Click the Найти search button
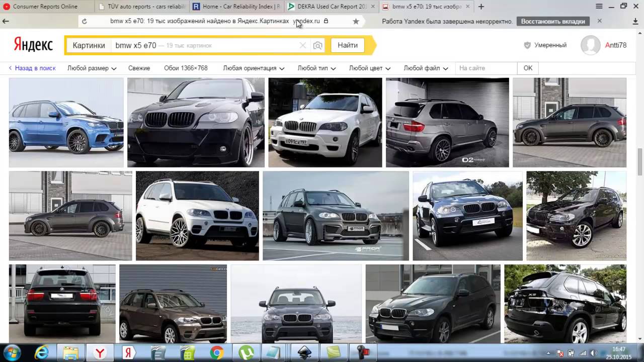This screenshot has height=362, width=644. click(348, 45)
